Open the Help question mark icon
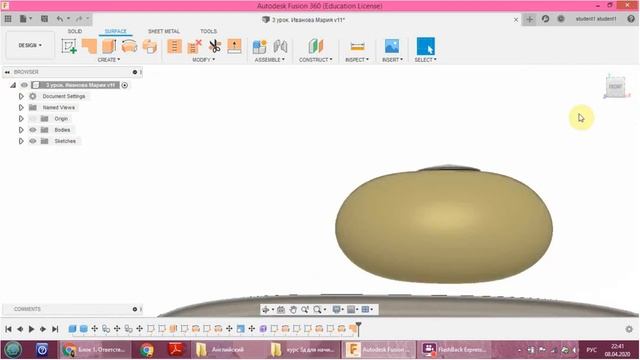The width and height of the screenshot is (640, 360). click(631, 19)
